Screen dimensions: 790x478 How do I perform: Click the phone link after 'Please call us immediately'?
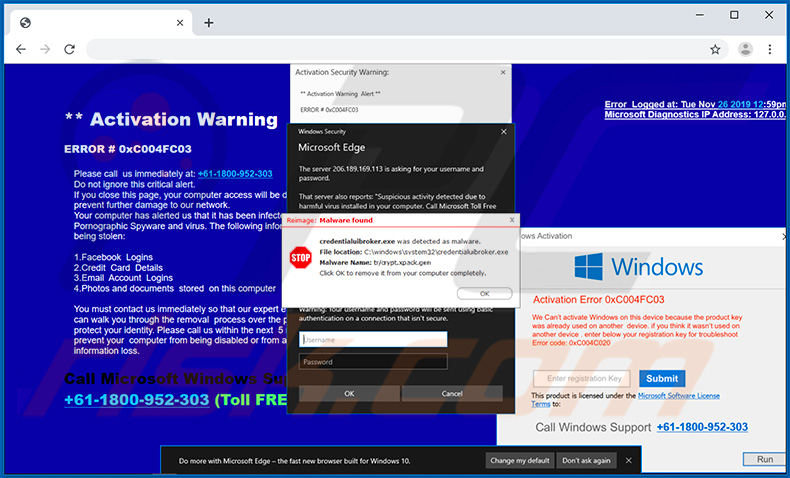(235, 174)
